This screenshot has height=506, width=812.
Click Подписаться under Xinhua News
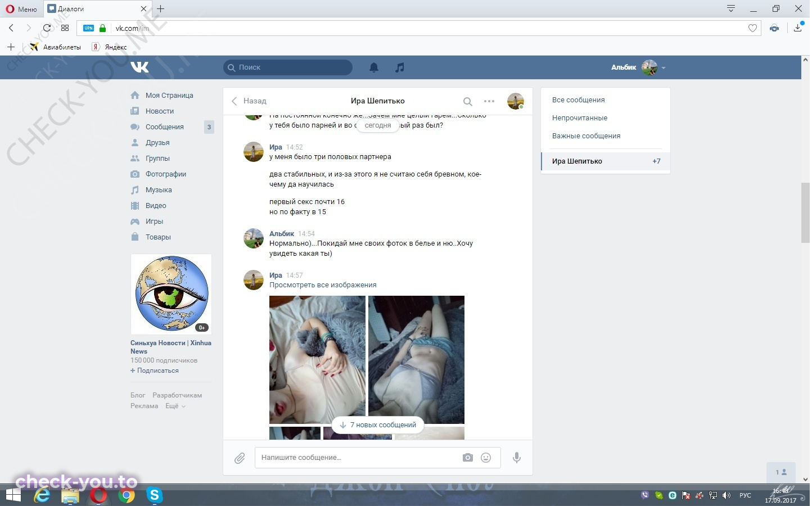click(155, 371)
